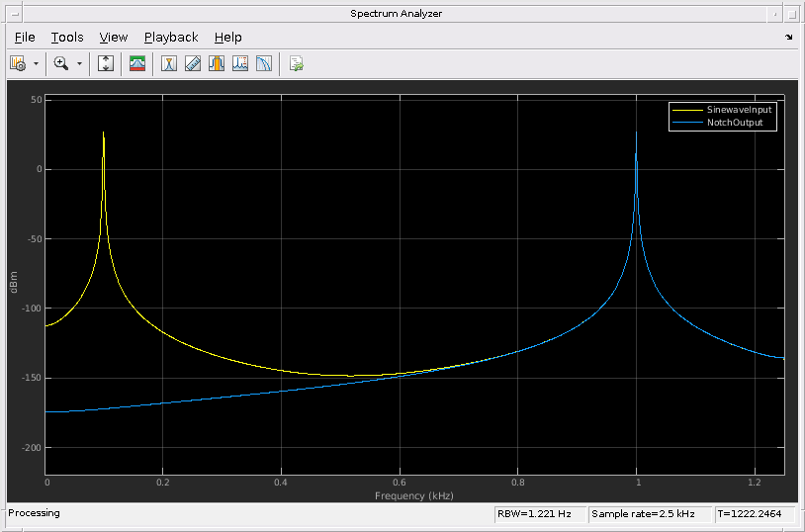Open the peak finder measurement icon
805x532 pixels.
point(169,63)
